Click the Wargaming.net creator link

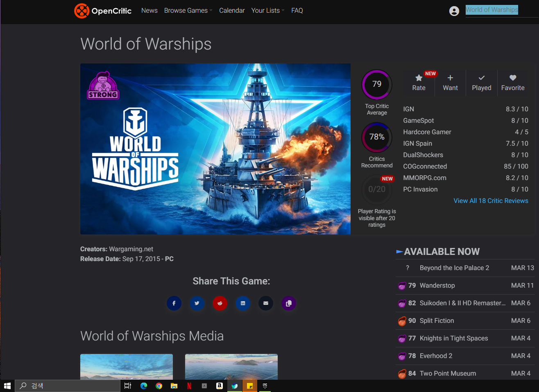[131, 249]
